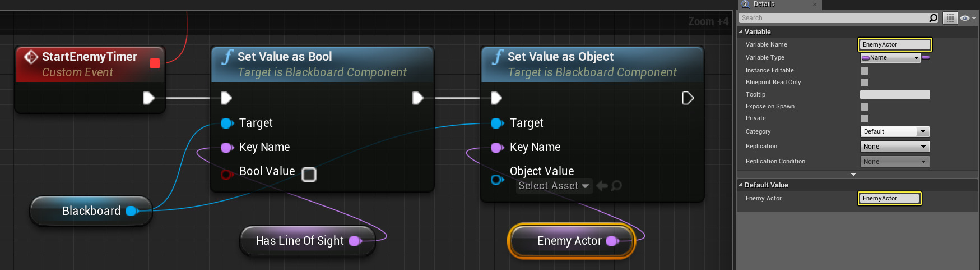Check the Blueprint Read Only checkbox
Screen dimensions: 980x270
tap(865, 83)
